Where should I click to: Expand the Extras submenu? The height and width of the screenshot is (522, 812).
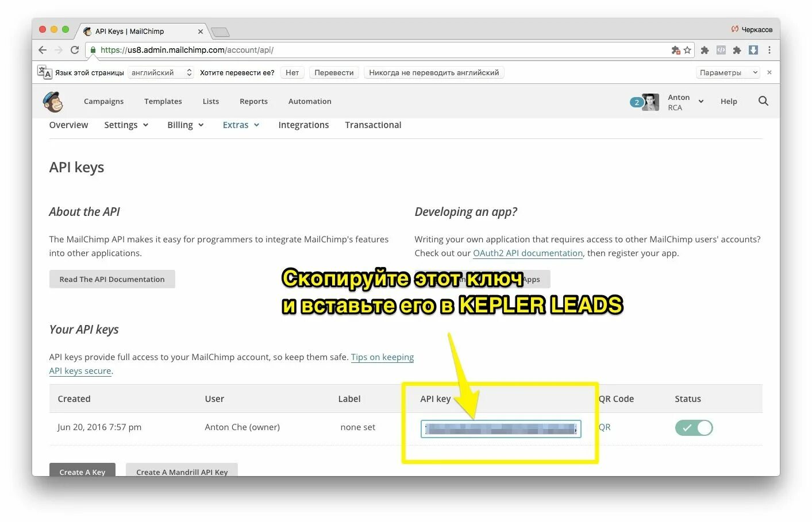click(241, 125)
